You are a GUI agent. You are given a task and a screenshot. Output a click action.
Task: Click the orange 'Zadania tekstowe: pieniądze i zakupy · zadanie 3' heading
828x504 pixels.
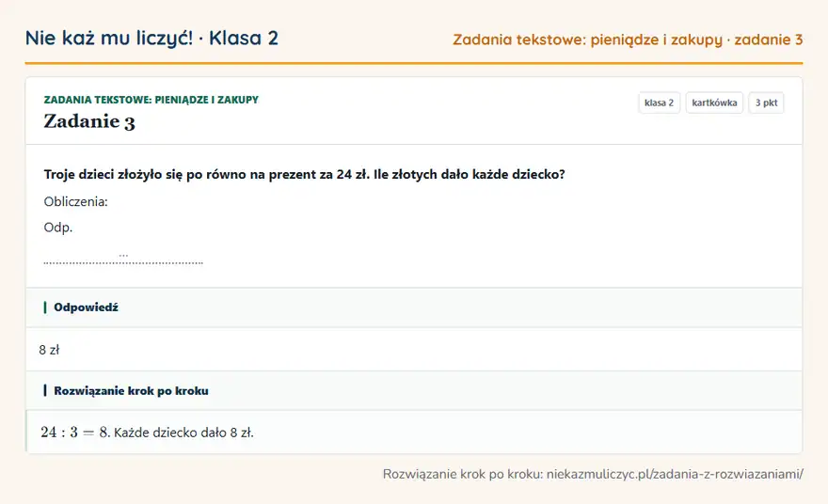tap(628, 39)
